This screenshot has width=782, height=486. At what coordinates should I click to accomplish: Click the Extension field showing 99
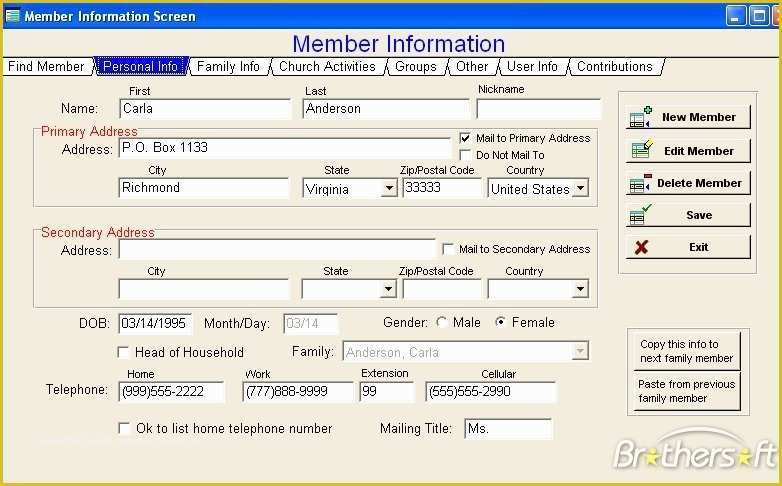387,392
